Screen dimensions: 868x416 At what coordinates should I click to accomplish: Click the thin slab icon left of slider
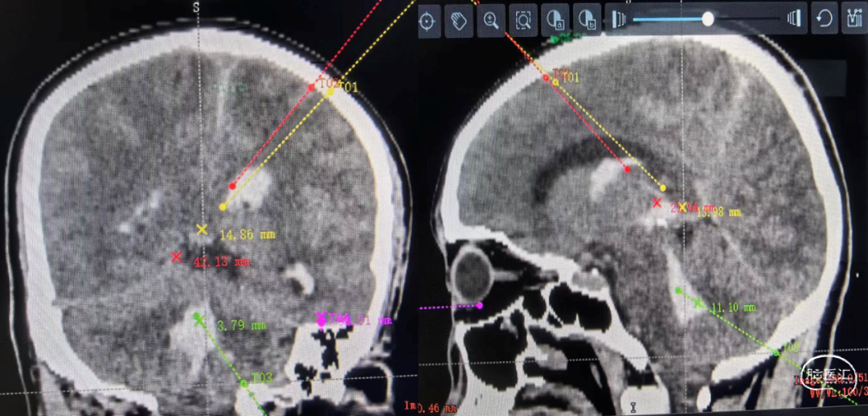point(619,19)
